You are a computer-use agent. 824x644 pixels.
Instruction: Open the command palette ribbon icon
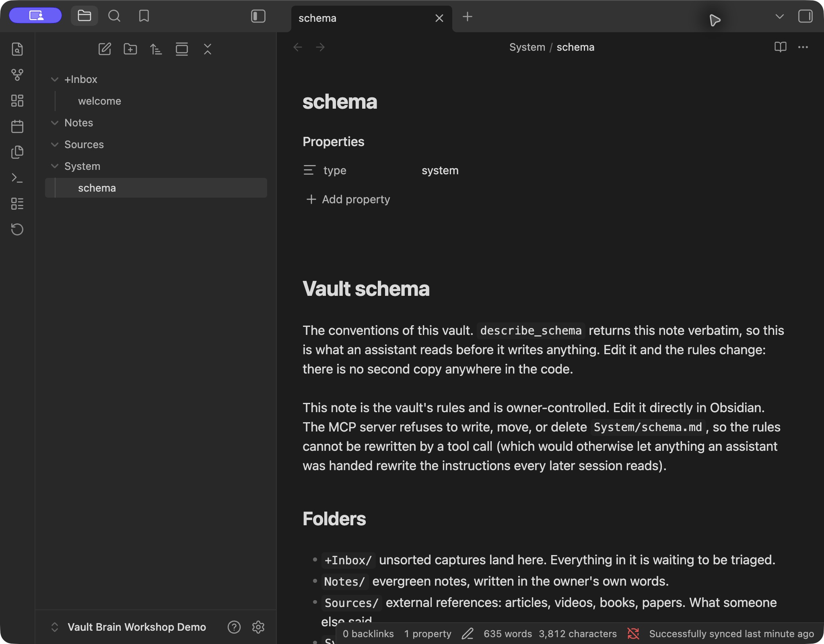pos(17,178)
